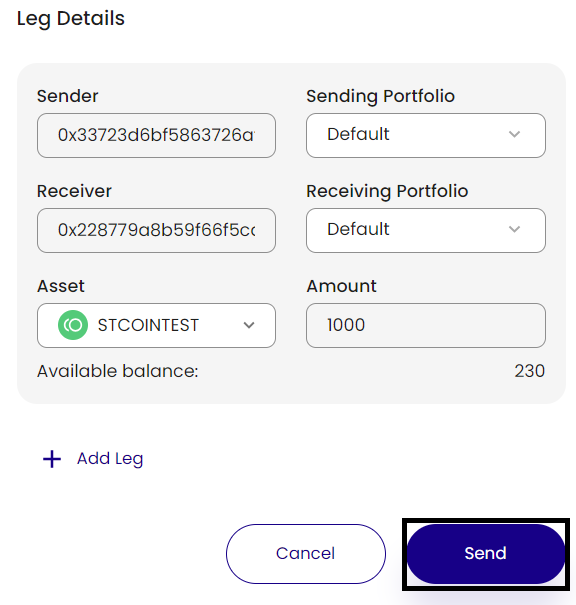
Task: Click the Amount field label
Action: (x=341, y=286)
